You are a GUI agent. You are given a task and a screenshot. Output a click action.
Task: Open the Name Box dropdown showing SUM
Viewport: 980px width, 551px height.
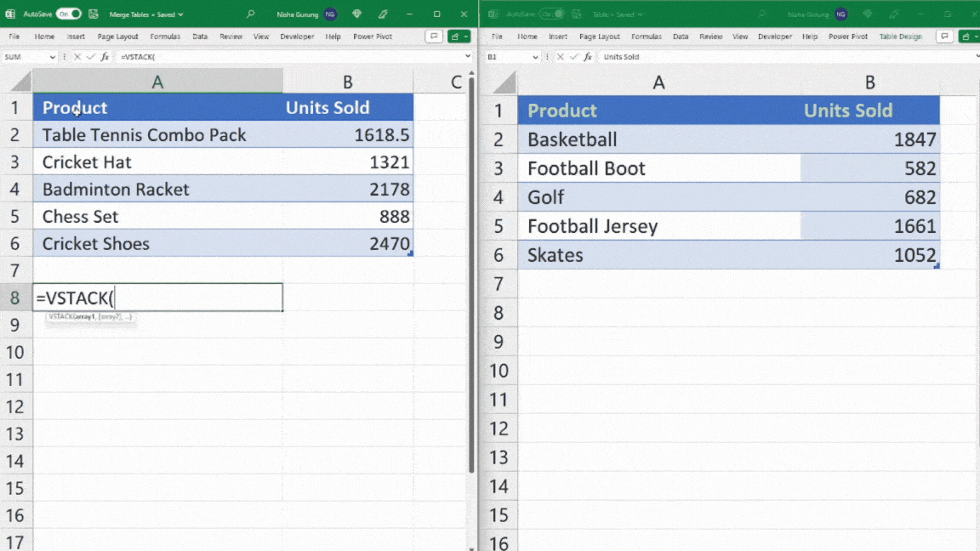coord(54,56)
